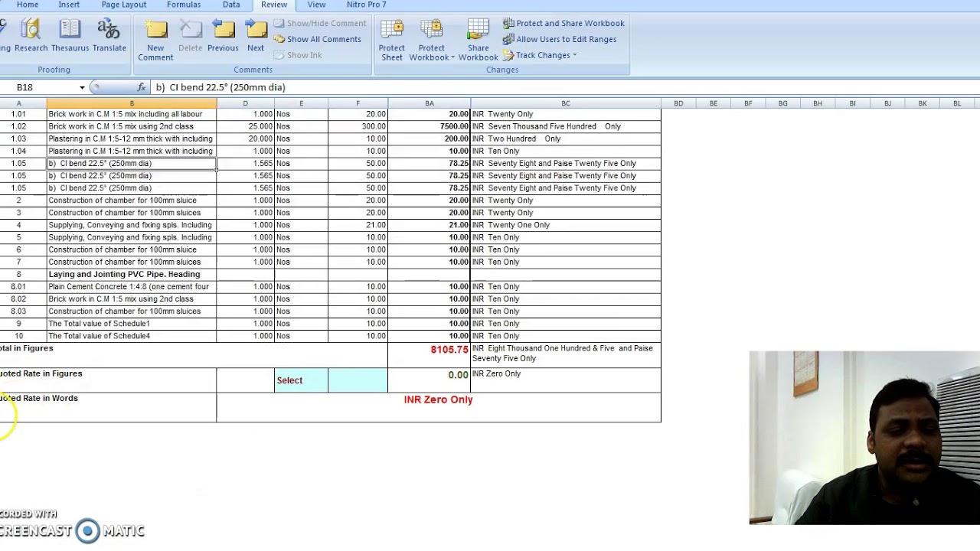Click Show All Comments
This screenshot has width=980, height=551.
(317, 39)
